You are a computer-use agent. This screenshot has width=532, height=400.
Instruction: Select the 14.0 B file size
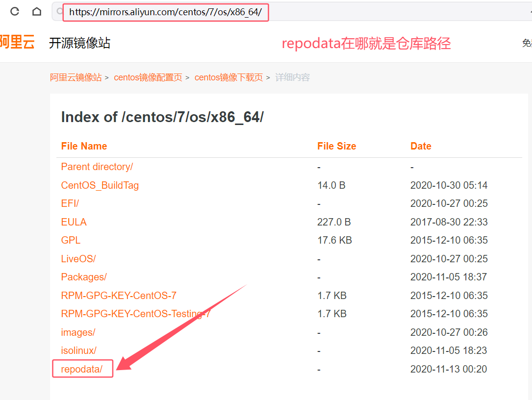(331, 185)
